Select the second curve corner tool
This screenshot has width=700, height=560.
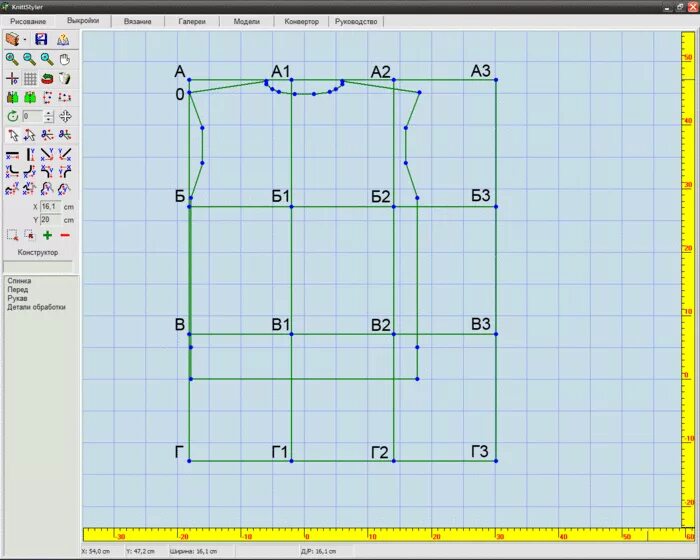pyautogui.click(x=29, y=171)
